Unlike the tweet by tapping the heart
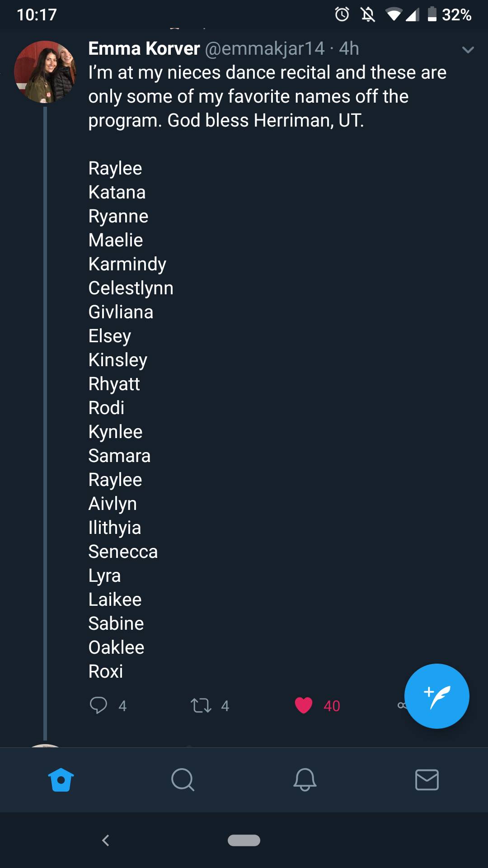Viewport: 488px width, 868px height. coord(304,705)
